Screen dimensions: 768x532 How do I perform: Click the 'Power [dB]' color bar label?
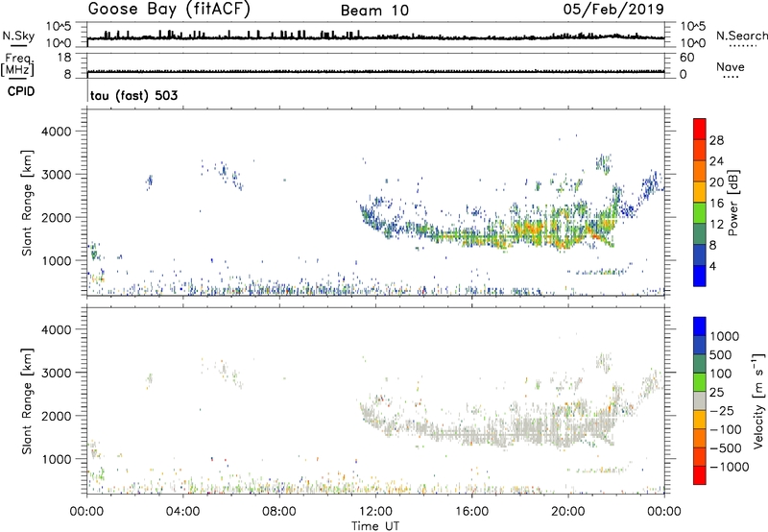(x=732, y=203)
